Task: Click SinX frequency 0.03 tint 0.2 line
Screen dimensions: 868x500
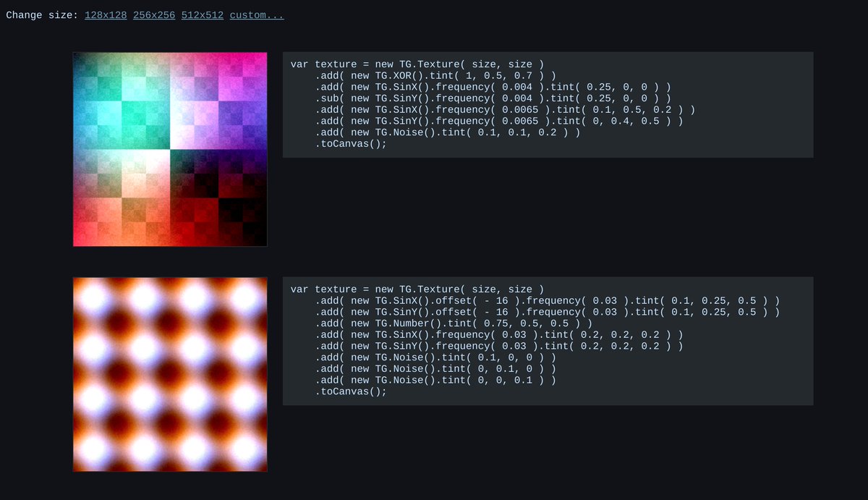Action: (x=499, y=335)
